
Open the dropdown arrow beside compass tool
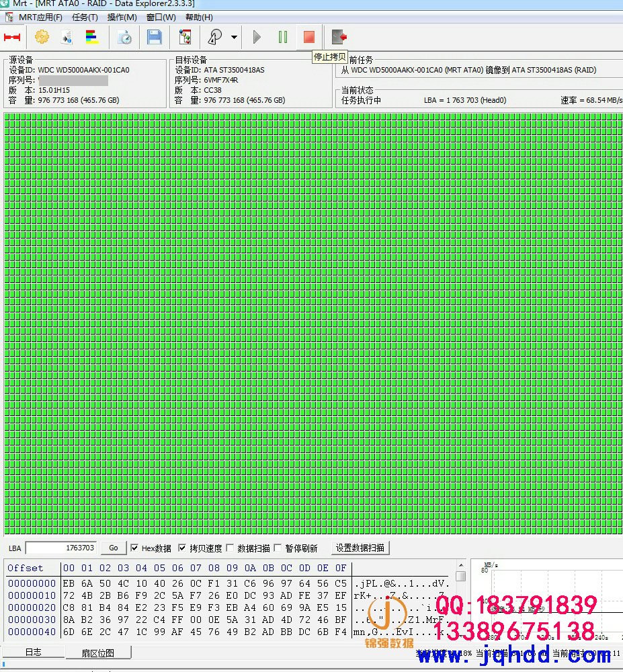(x=234, y=37)
